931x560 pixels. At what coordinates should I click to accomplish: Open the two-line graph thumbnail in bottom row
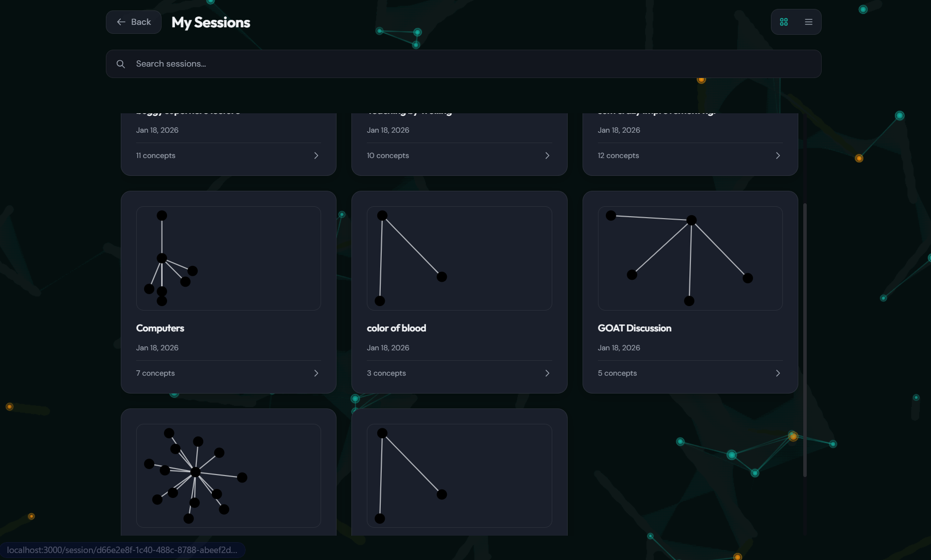click(459, 476)
